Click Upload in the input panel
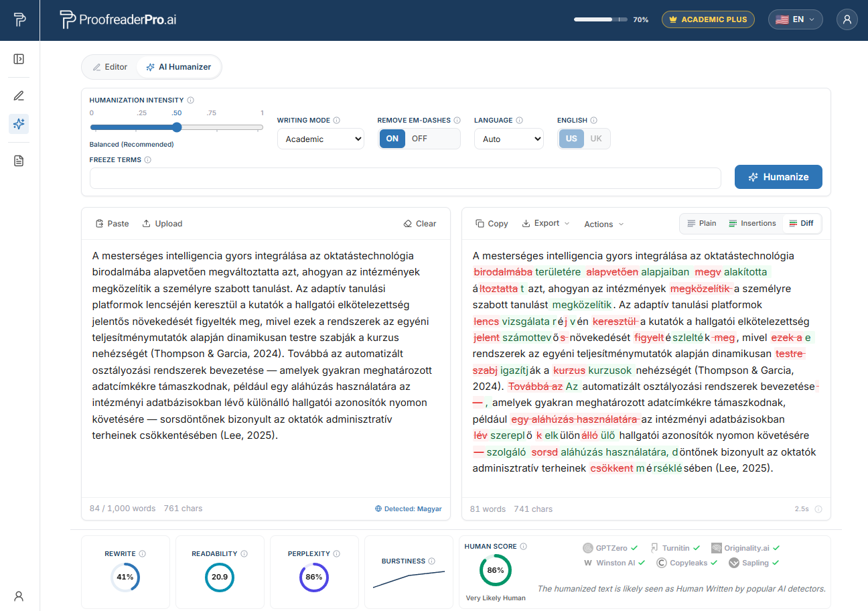 click(x=162, y=224)
